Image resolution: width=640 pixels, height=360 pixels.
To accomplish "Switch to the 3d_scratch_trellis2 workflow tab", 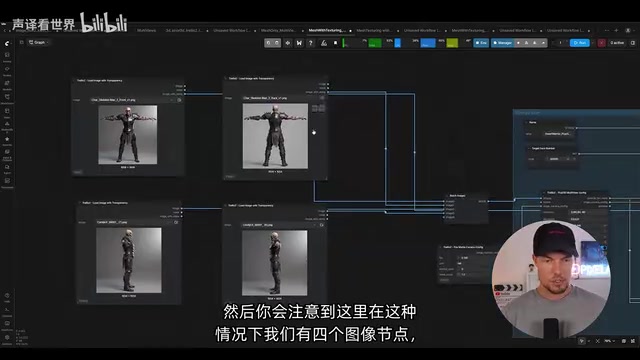I will click(x=184, y=31).
